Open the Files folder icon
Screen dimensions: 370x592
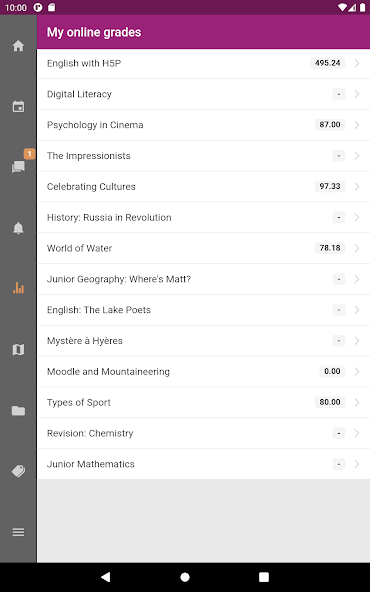point(18,410)
